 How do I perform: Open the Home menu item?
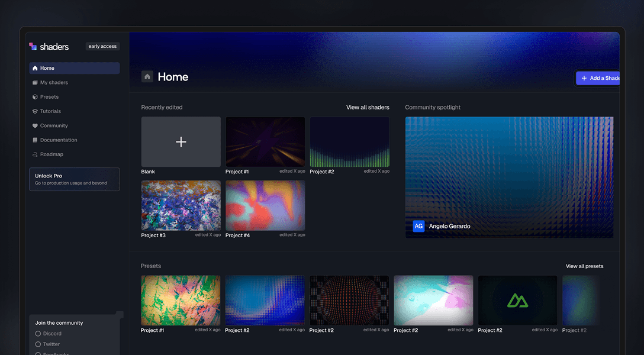pos(75,68)
